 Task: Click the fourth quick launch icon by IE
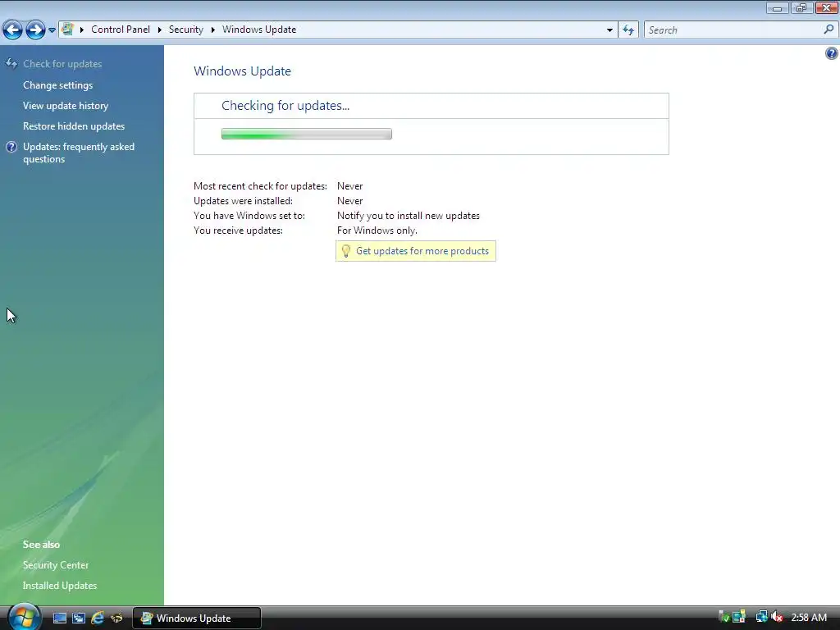(x=116, y=618)
